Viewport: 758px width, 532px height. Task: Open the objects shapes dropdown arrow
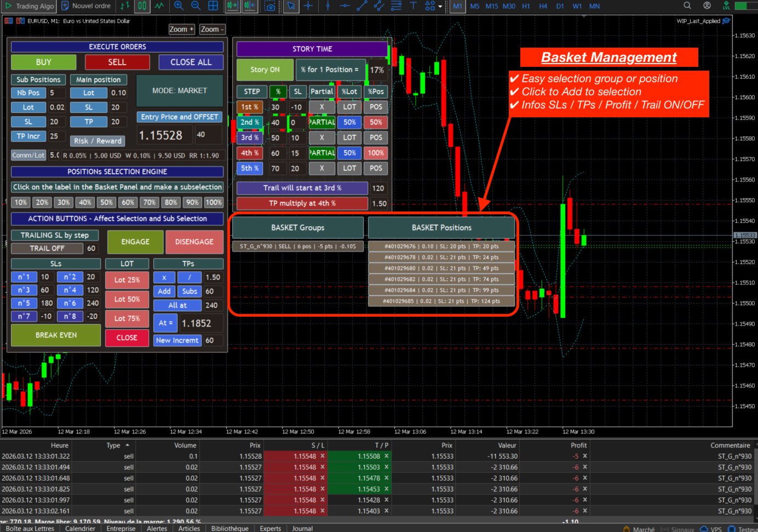point(440,7)
